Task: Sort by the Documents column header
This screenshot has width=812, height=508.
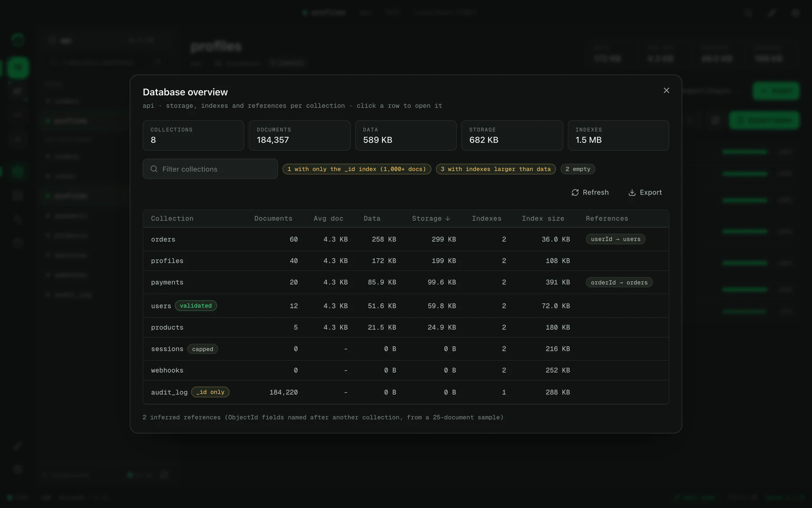Action: pos(273,219)
